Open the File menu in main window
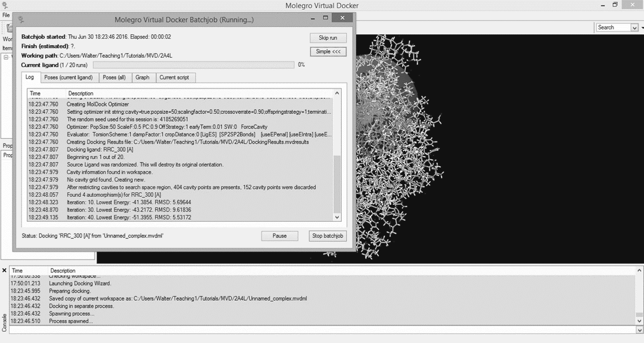 click(6, 15)
